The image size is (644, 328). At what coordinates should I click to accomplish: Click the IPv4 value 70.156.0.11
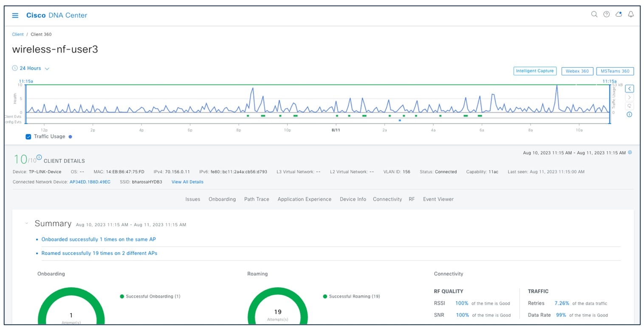coord(177,172)
